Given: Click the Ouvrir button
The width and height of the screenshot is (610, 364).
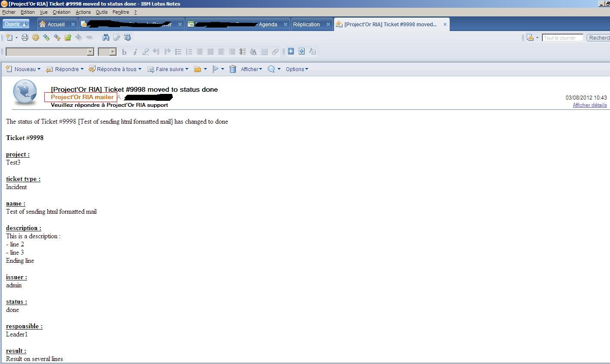Looking at the screenshot, I should 16,24.
